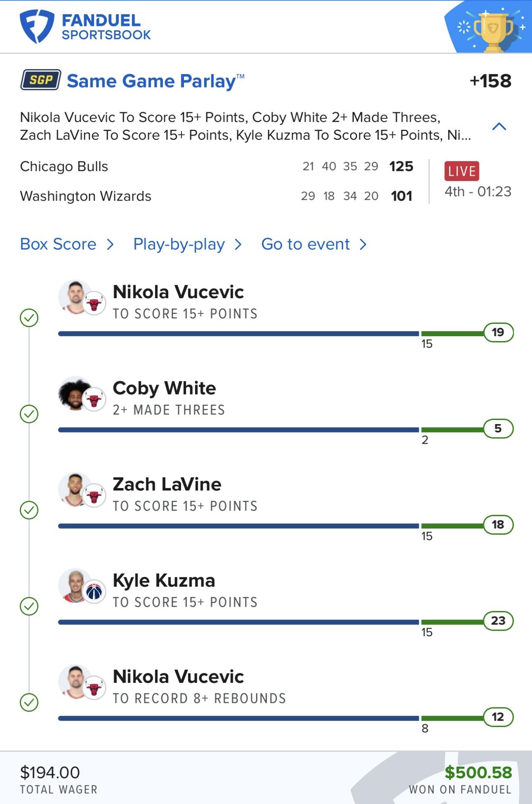532x804 pixels.
Task: Tap the green checkmark for Coby White threes
Action: click(x=29, y=414)
